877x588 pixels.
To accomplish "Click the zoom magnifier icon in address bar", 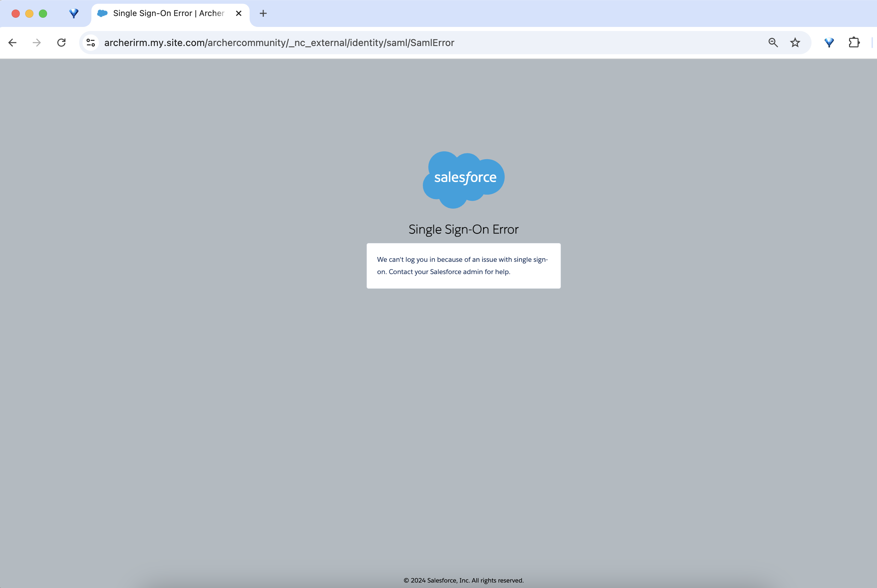I will (x=773, y=43).
